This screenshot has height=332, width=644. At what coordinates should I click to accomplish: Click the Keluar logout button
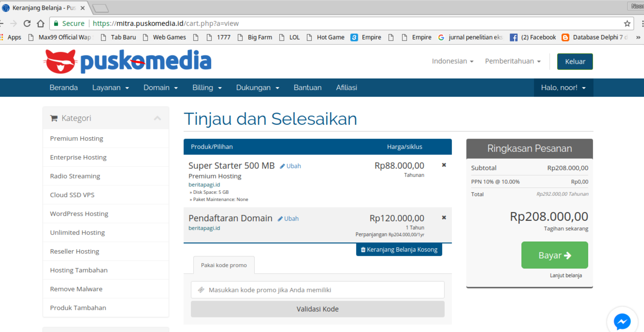(575, 61)
